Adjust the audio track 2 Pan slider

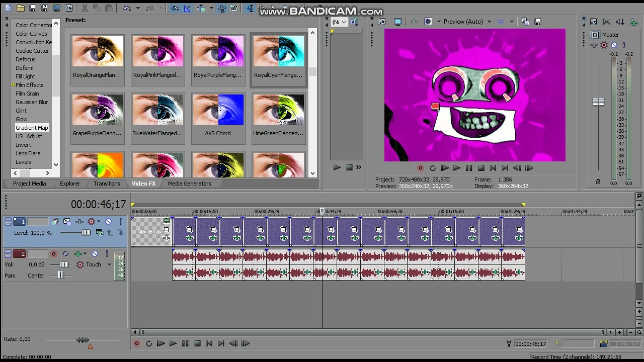pos(60,275)
